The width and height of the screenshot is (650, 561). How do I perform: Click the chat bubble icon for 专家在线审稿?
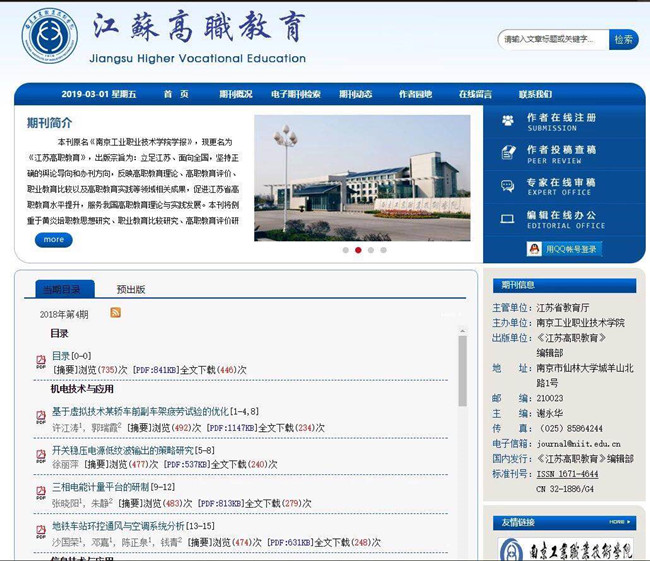(507, 185)
